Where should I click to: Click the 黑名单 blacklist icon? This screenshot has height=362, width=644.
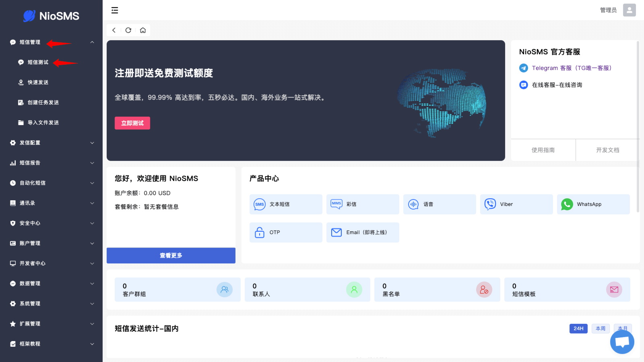pyautogui.click(x=484, y=290)
